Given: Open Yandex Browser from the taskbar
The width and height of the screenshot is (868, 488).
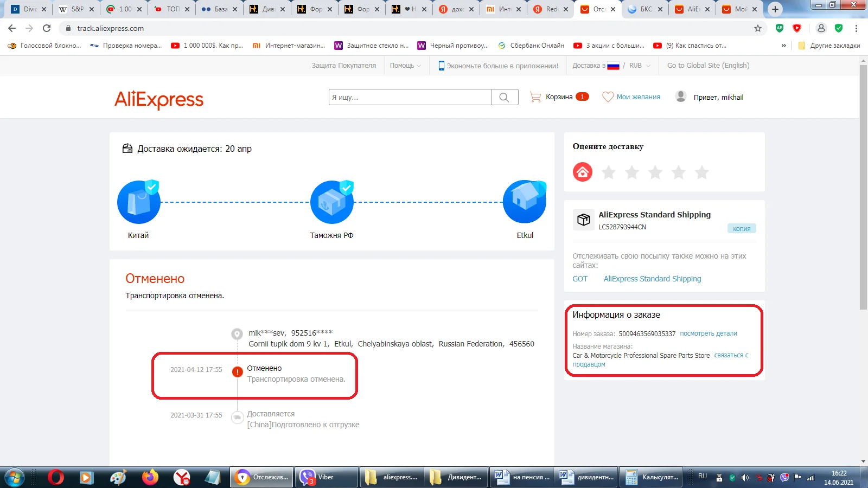Looking at the screenshot, I should click(182, 477).
